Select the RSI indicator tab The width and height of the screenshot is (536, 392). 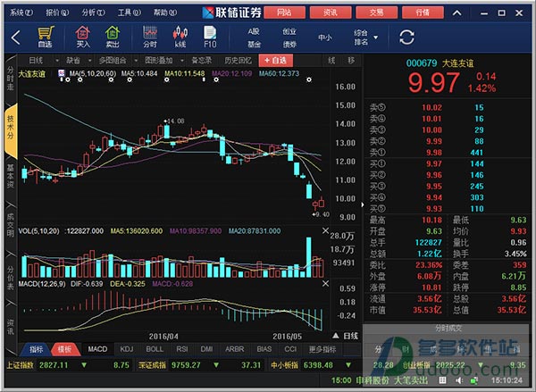pos(182,349)
